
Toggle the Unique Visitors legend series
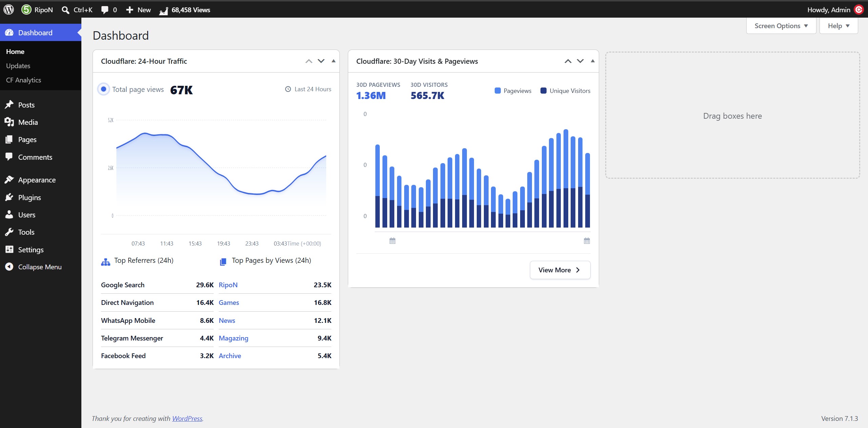[x=565, y=91]
